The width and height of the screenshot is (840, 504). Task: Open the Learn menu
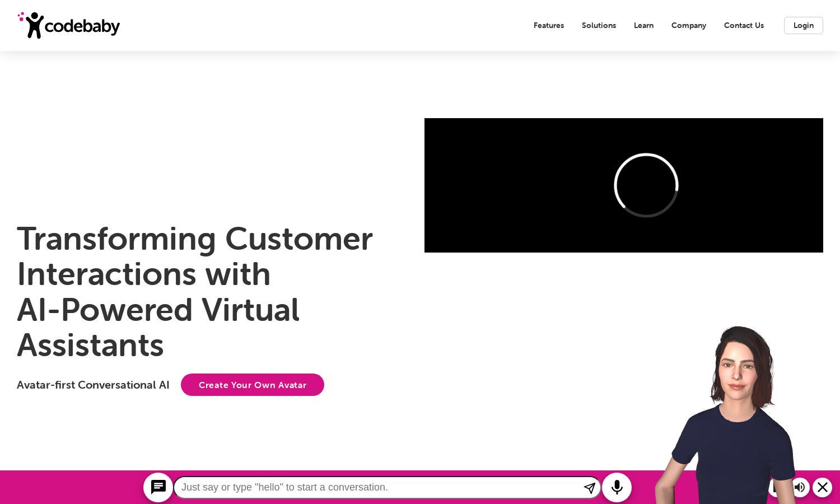point(643,25)
